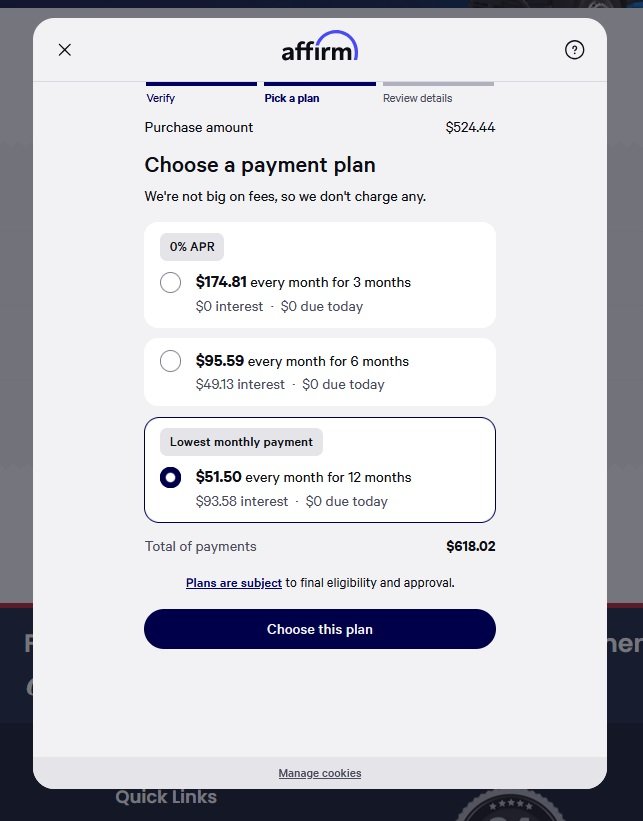Viewport: 643px width, 821px height.
Task: Click the $524.44 purchase amount value
Action: click(x=470, y=127)
